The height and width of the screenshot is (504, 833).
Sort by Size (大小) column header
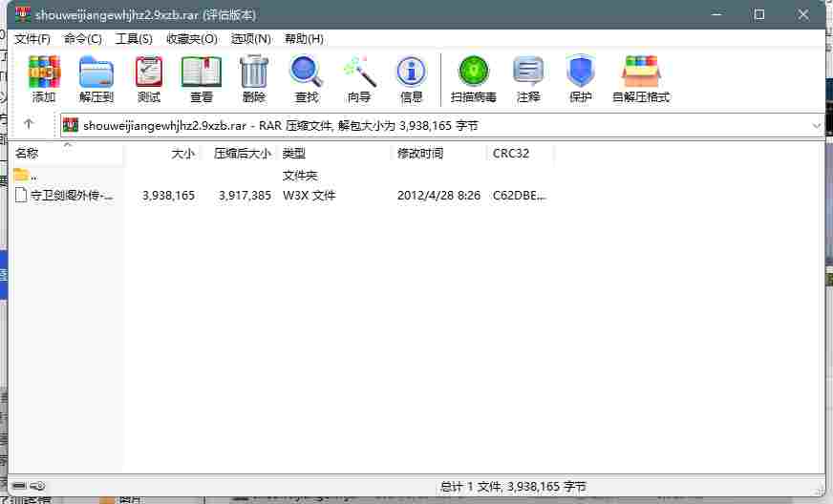point(162,154)
